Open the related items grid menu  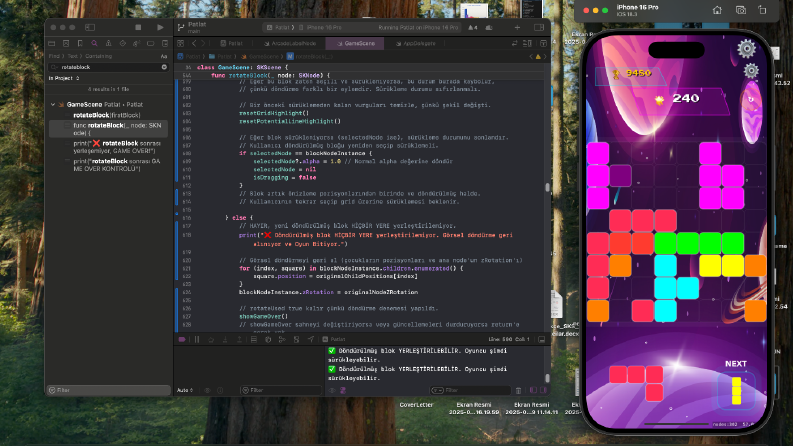click(181, 43)
